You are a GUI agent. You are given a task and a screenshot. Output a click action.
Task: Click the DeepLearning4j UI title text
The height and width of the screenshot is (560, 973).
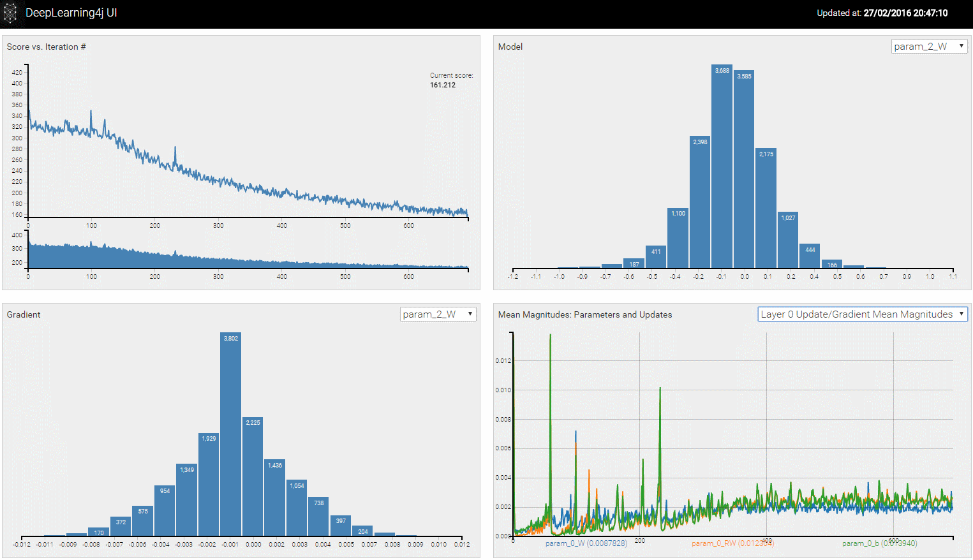click(x=71, y=13)
